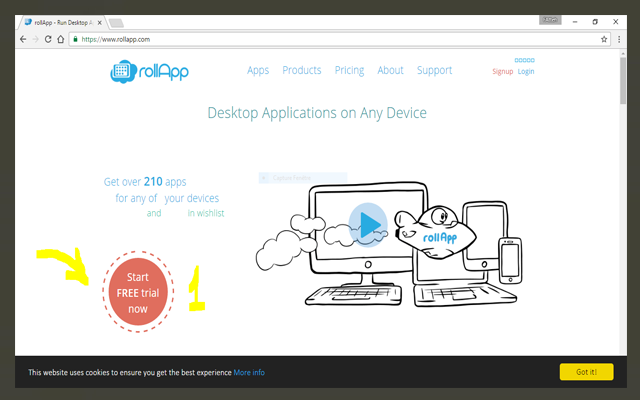Click the browser back arrow
The height and width of the screenshot is (400, 640).
[24, 39]
